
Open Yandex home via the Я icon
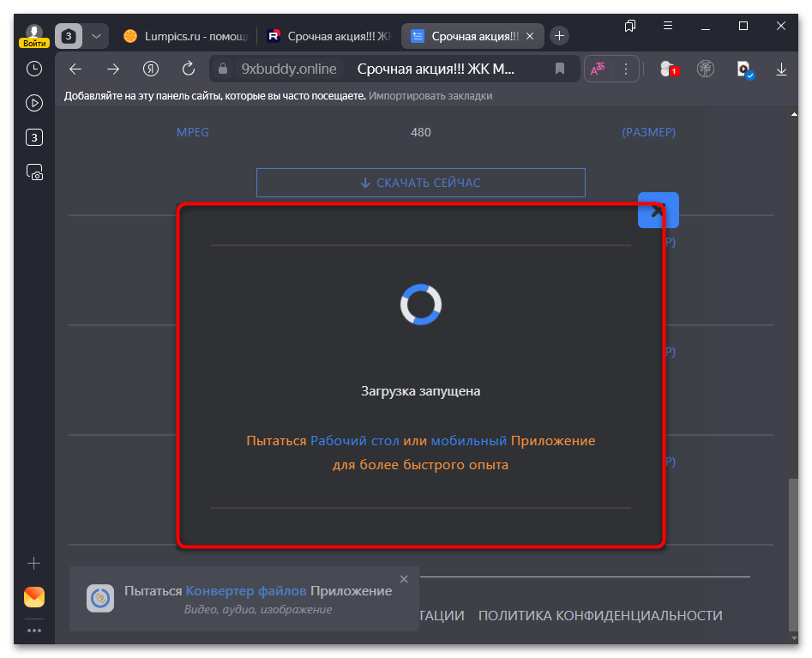point(151,69)
